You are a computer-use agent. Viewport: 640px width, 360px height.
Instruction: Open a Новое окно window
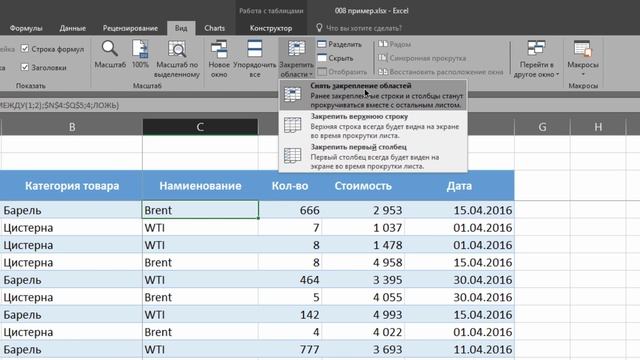[219, 59]
